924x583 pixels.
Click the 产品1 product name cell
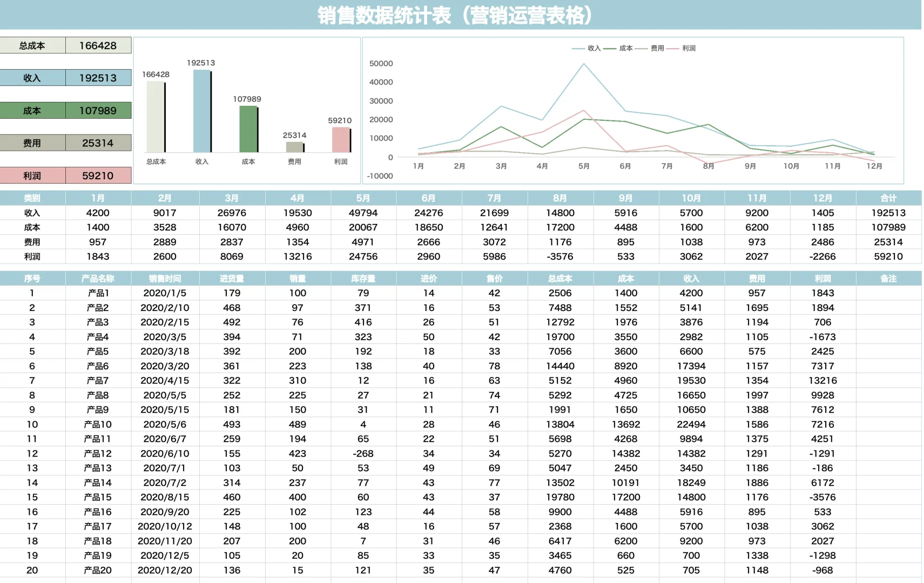coord(98,293)
